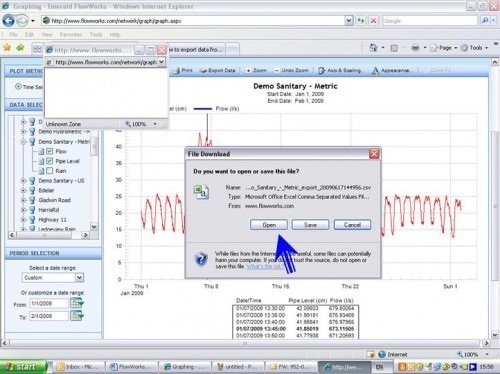Click the To date input field
The width and height of the screenshot is (500, 374).
[49, 316]
